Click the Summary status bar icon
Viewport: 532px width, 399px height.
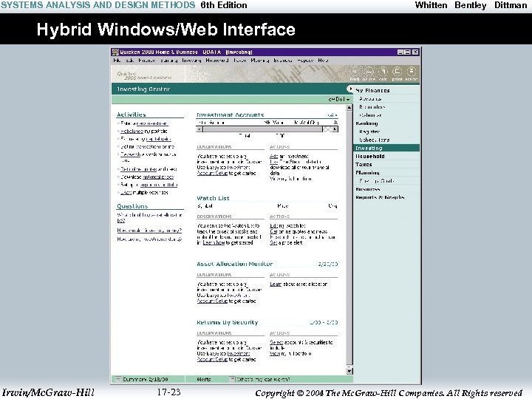(118, 379)
